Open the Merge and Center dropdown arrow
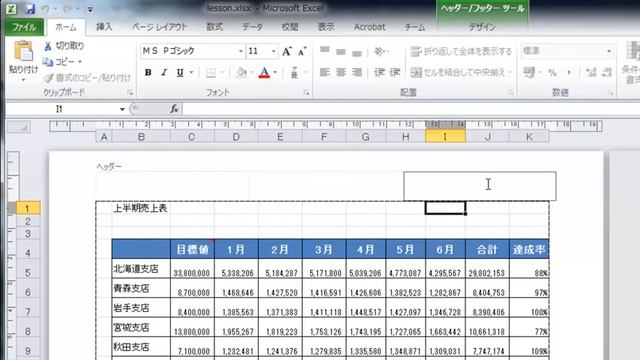 510,73
